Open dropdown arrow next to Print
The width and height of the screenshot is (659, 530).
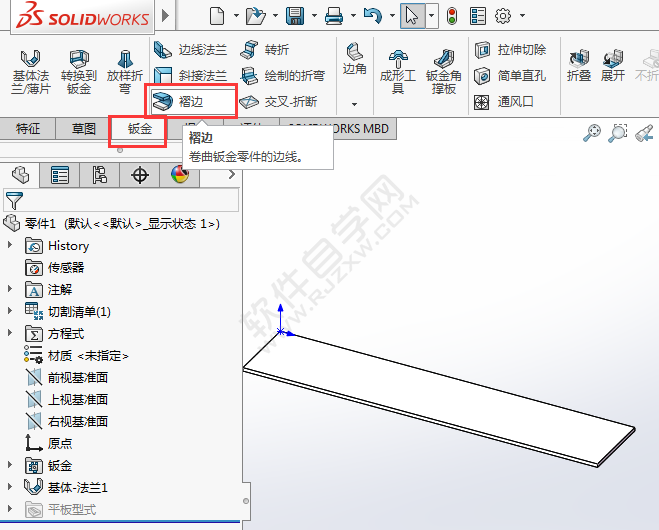[353, 16]
